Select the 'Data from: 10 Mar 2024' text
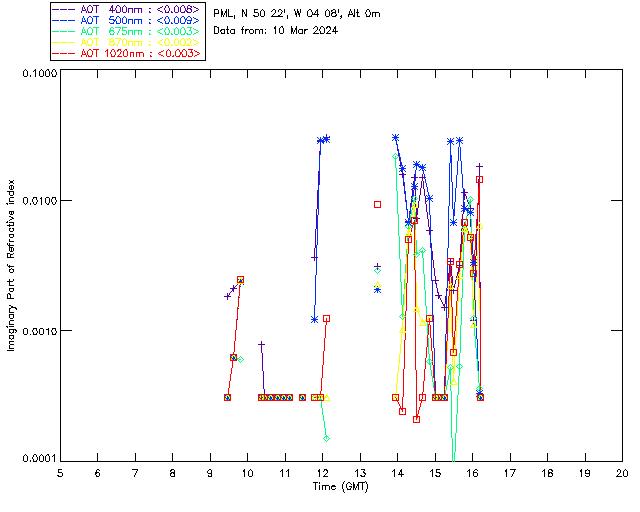This screenshot has width=640, height=512. [276, 30]
